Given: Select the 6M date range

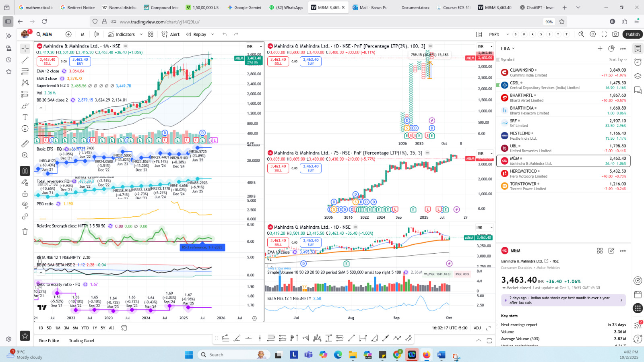Looking at the screenshot, I should coord(75,328).
